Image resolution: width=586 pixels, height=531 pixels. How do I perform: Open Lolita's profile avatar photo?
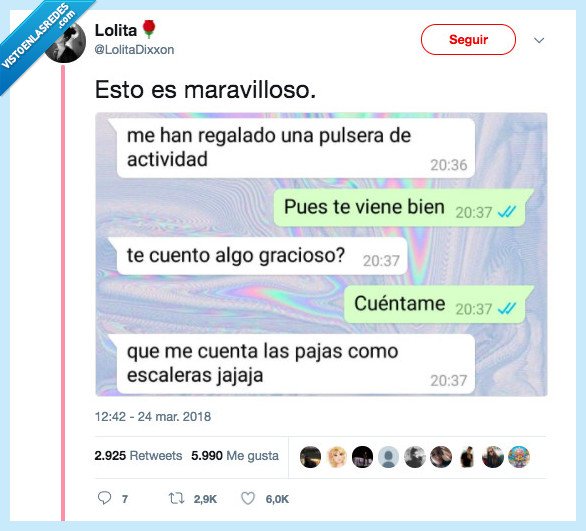[66, 42]
